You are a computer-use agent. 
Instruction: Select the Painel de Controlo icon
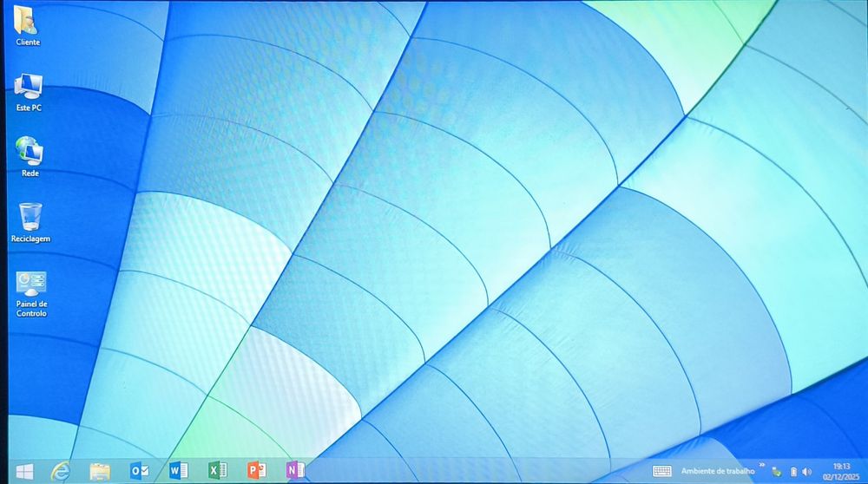31,294
